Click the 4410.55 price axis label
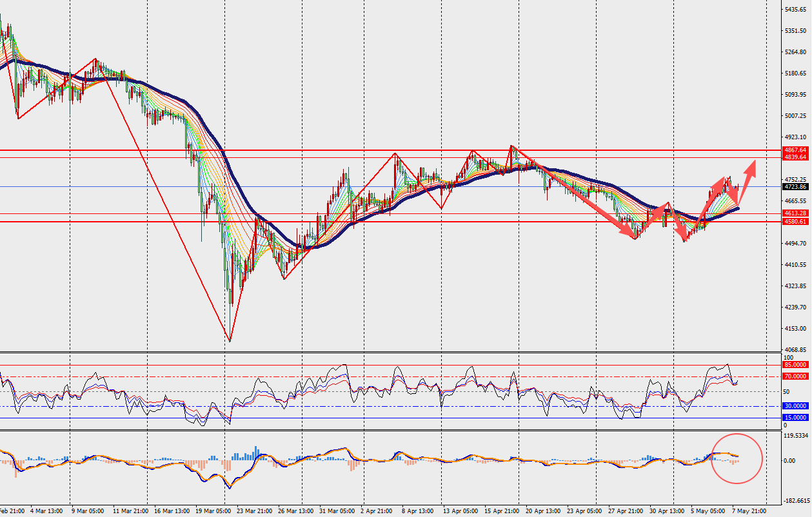The image size is (812, 517). (x=796, y=265)
